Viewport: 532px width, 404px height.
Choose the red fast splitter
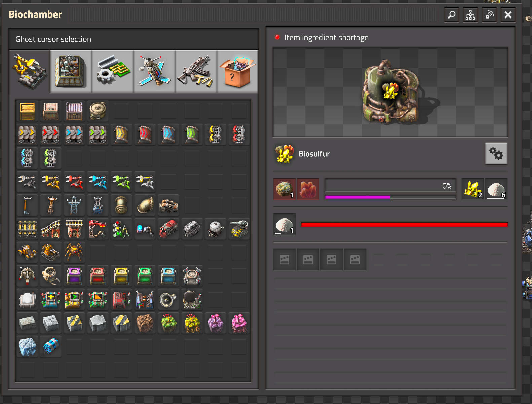(239, 135)
